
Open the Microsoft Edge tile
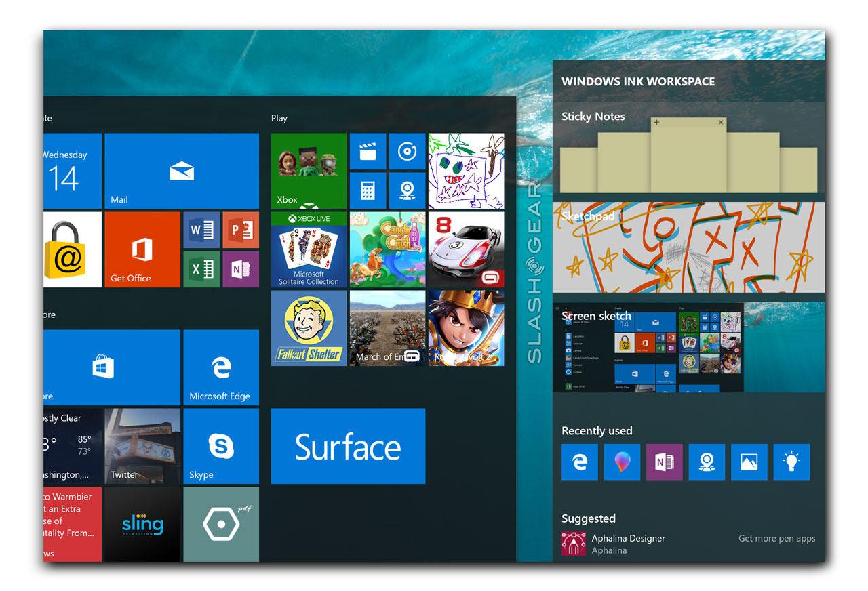coord(221,367)
